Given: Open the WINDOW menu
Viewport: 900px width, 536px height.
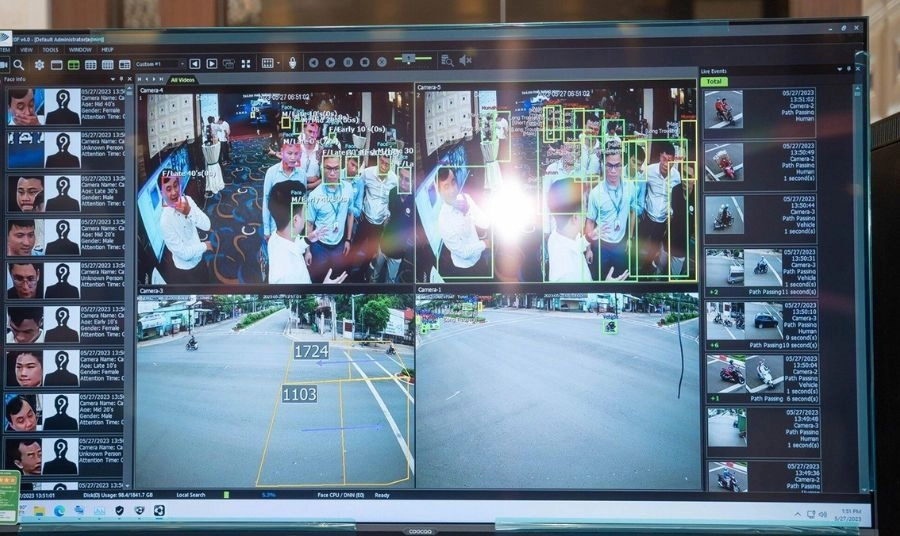Looking at the screenshot, I should (x=80, y=51).
